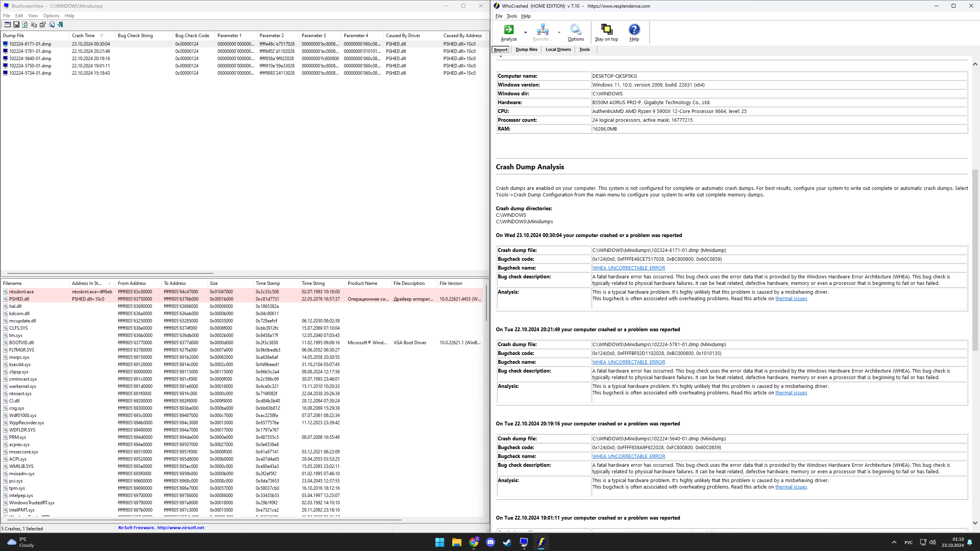Click the green Refresh icon in BlueScreenView

tap(25, 25)
